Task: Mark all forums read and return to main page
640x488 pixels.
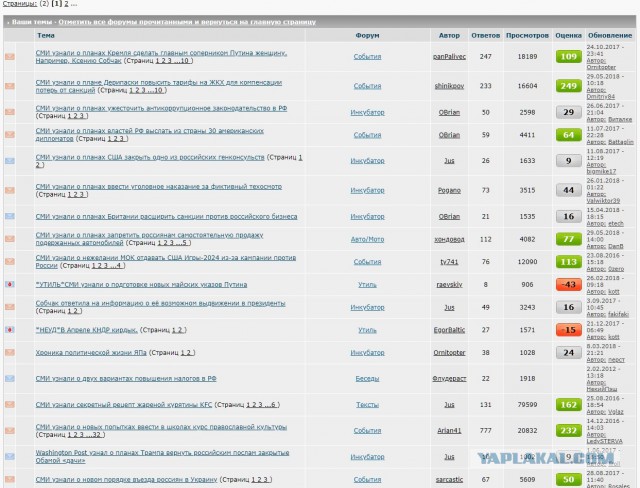Action: [x=187, y=22]
